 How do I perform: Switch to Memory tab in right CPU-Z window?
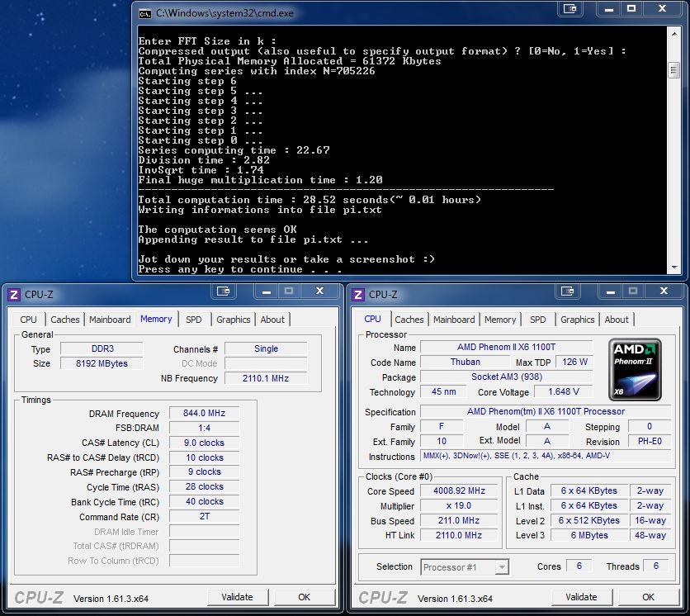500,320
